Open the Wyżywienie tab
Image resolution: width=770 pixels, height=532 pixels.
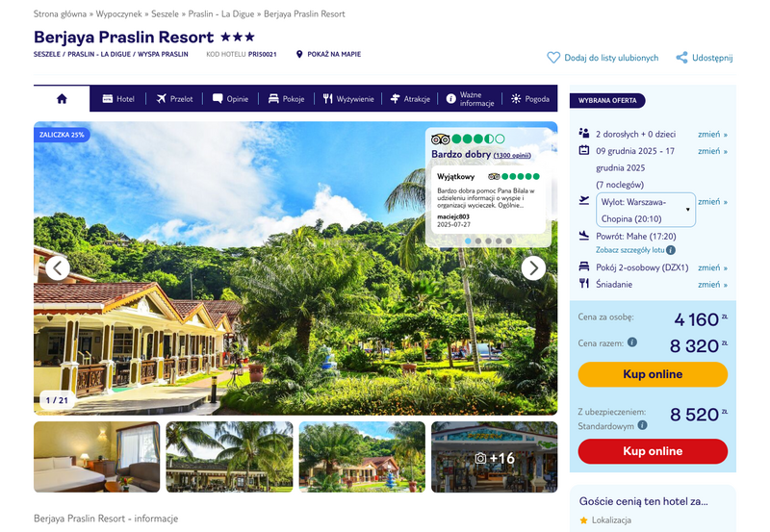pos(348,99)
